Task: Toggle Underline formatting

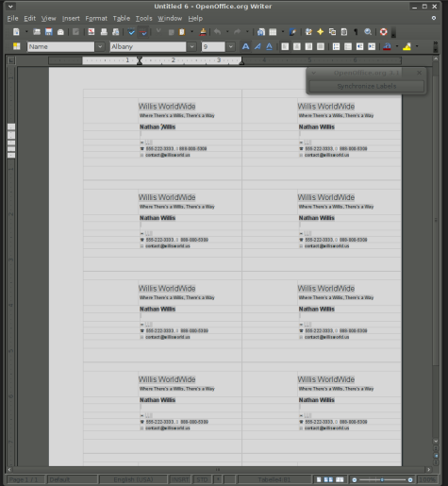Action: [269, 46]
